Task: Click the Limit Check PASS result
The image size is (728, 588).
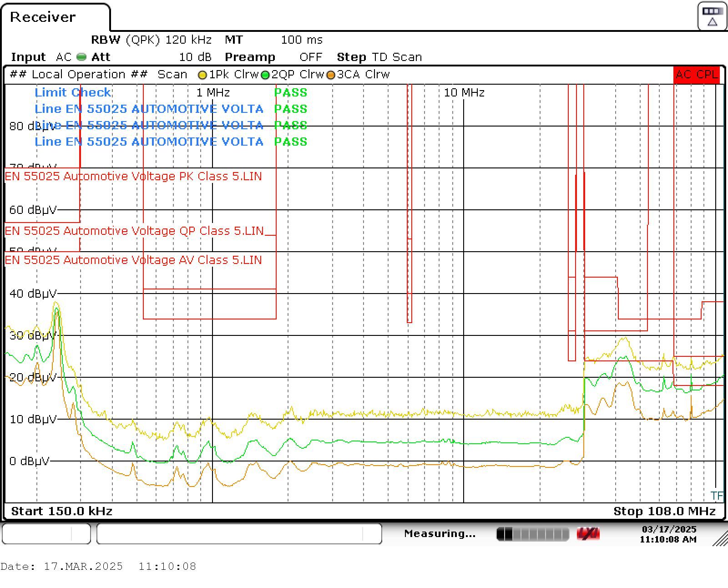Action: 290,92
